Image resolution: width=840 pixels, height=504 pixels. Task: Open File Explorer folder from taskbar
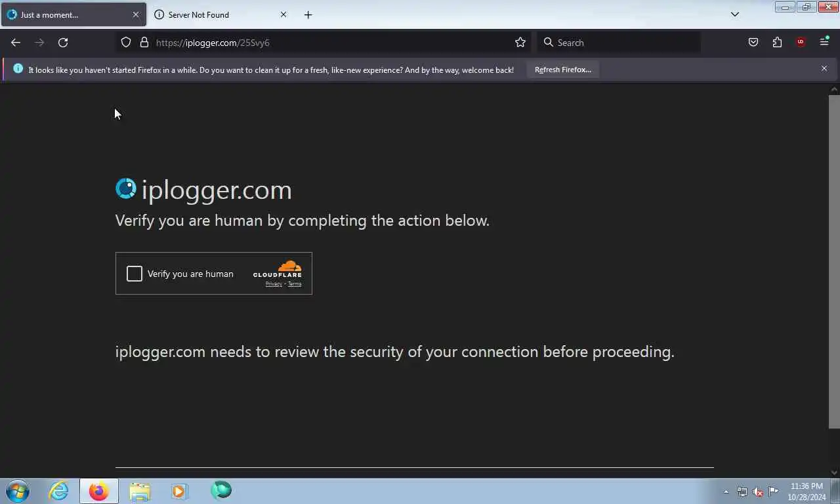140,491
